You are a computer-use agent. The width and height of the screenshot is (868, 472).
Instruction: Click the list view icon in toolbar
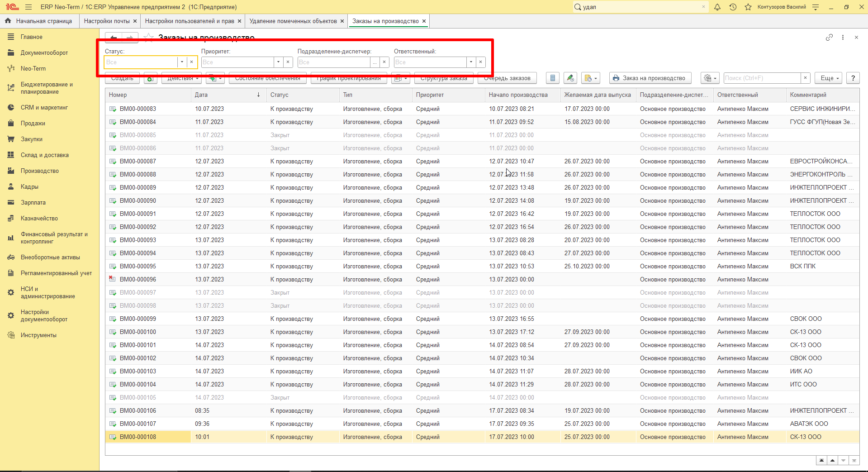pyautogui.click(x=553, y=78)
